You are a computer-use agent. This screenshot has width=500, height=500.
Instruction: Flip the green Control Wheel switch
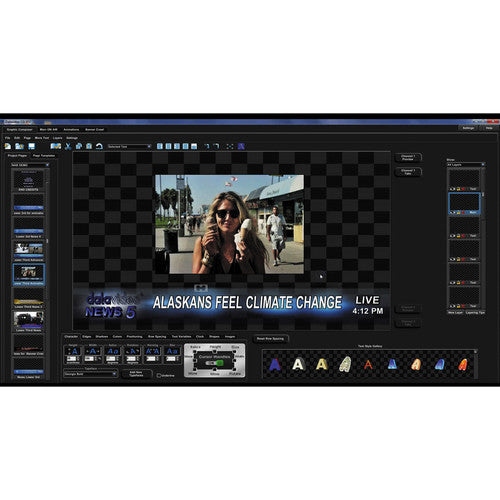click(214, 363)
